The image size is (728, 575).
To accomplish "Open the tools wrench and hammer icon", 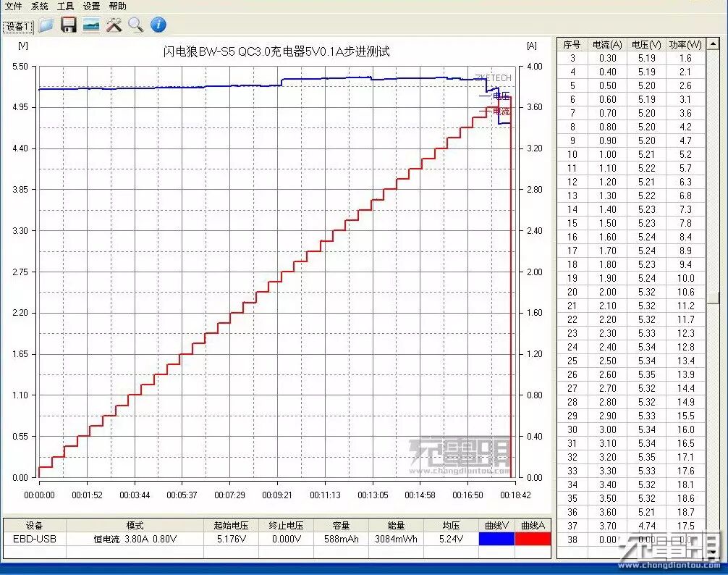I will pos(114,25).
